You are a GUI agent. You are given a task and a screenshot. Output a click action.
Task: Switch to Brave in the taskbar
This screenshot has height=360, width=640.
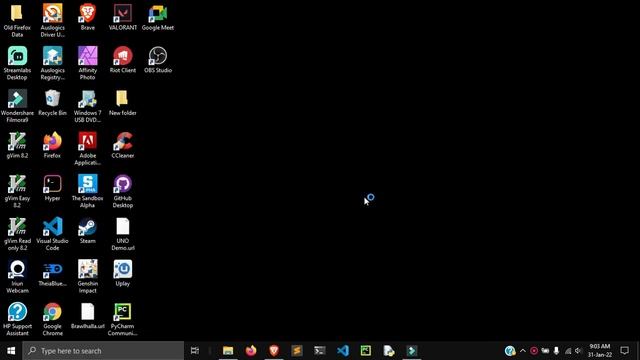point(273,351)
